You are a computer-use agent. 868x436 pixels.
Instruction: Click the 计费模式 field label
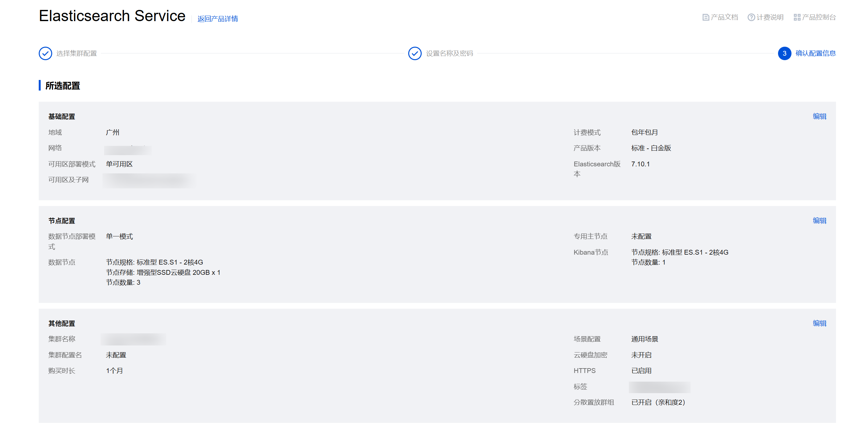(x=587, y=132)
